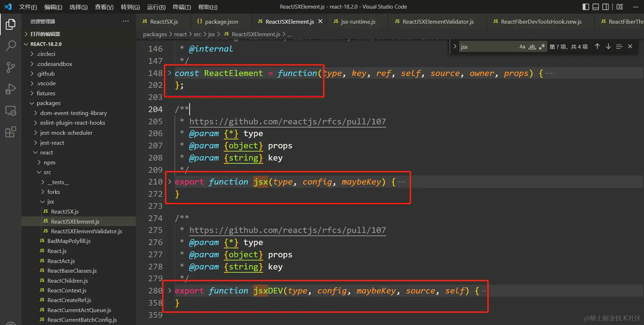Open the 选择(S) menu
The height and width of the screenshot is (325, 644).
78,7
